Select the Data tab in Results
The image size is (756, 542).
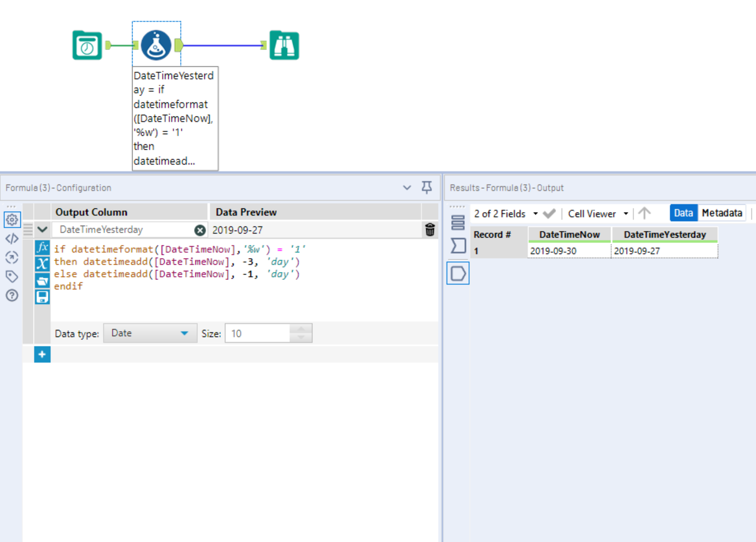683,213
